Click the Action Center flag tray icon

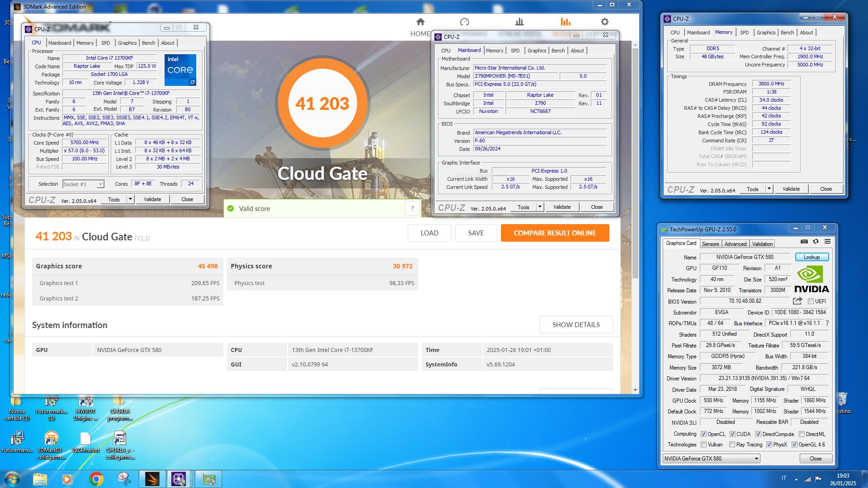(x=818, y=479)
